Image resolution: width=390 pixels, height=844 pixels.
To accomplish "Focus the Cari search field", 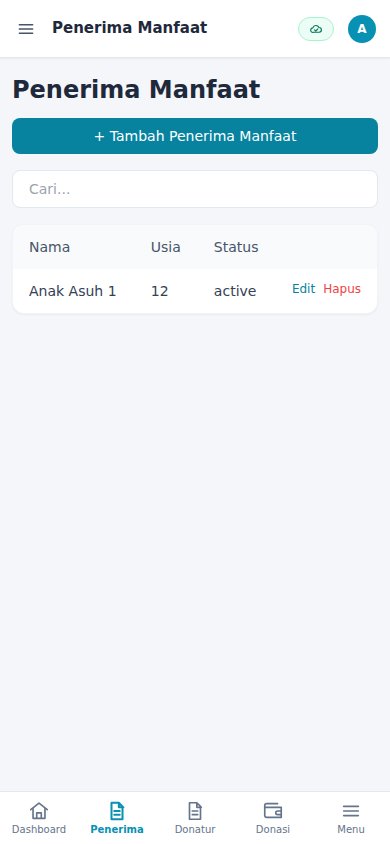I will click(x=195, y=189).
